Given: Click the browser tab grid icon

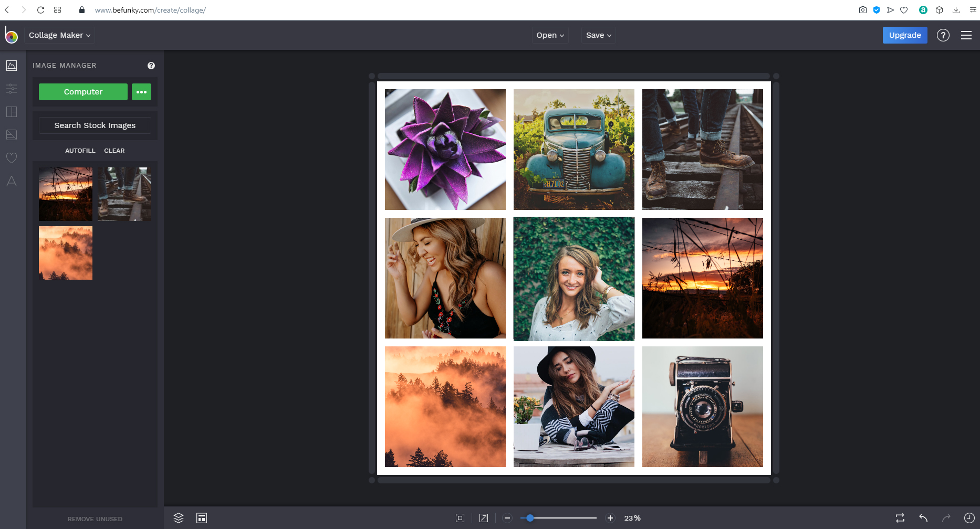Looking at the screenshot, I should tap(58, 10).
